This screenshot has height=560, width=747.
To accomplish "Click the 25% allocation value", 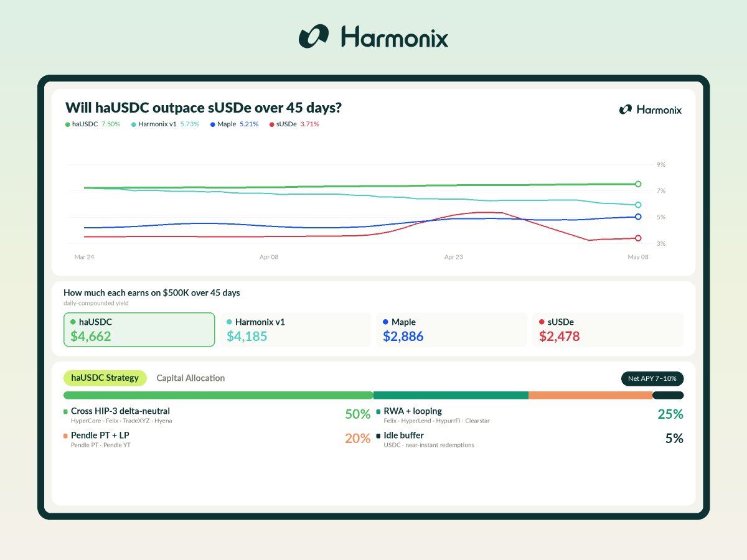I will coord(670,414).
